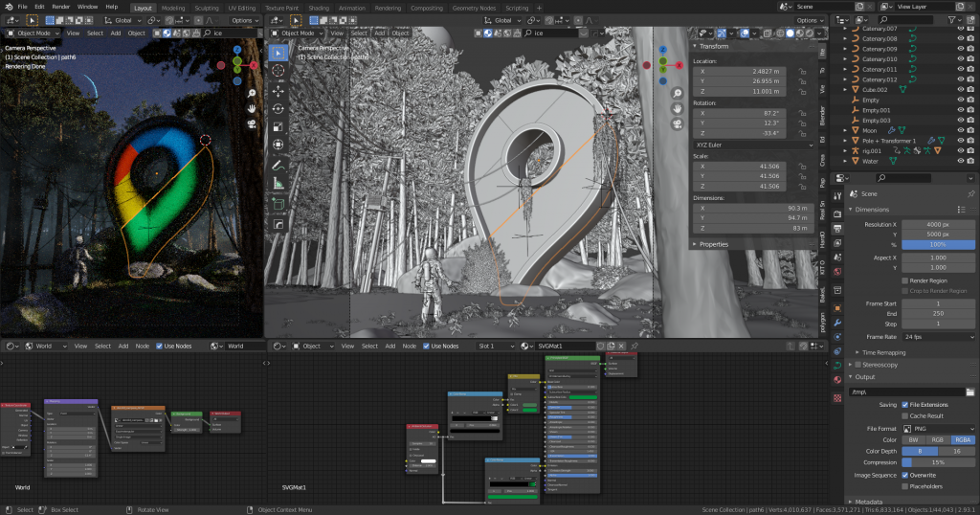Open the Object Data curve properties tab
Viewport: 980px width, 515px height.
(x=837, y=365)
